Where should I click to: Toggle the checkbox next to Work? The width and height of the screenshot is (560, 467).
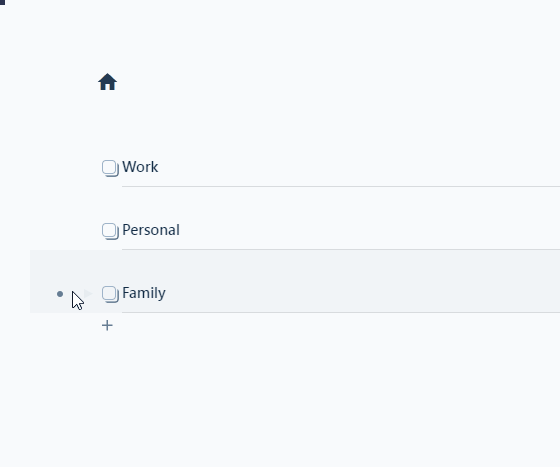pos(110,168)
